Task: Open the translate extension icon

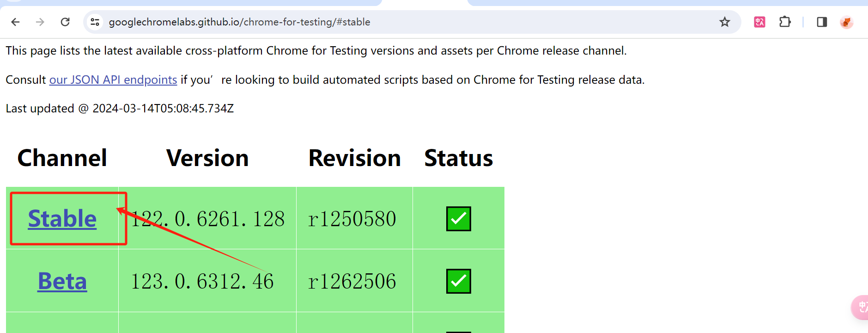Action: 759,22
